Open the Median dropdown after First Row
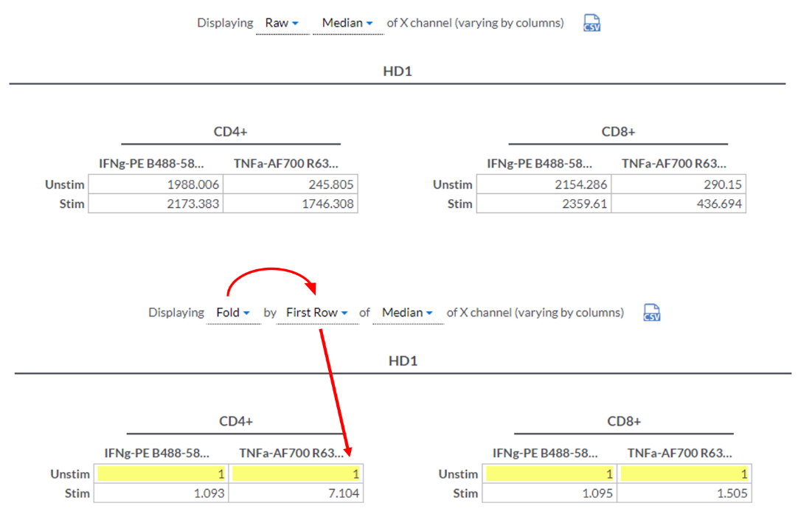The image size is (812, 517). pos(407,313)
